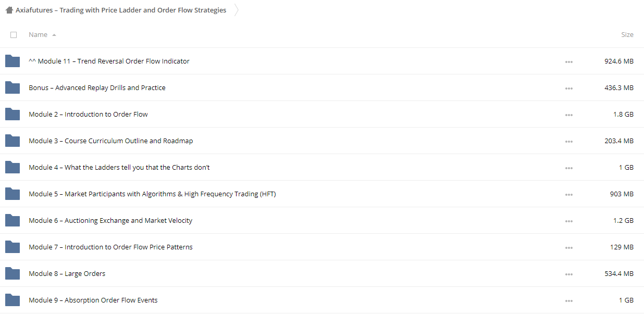This screenshot has width=644, height=315.
Task: Click the Axiafutures breadcrumb title
Action: 121,10
